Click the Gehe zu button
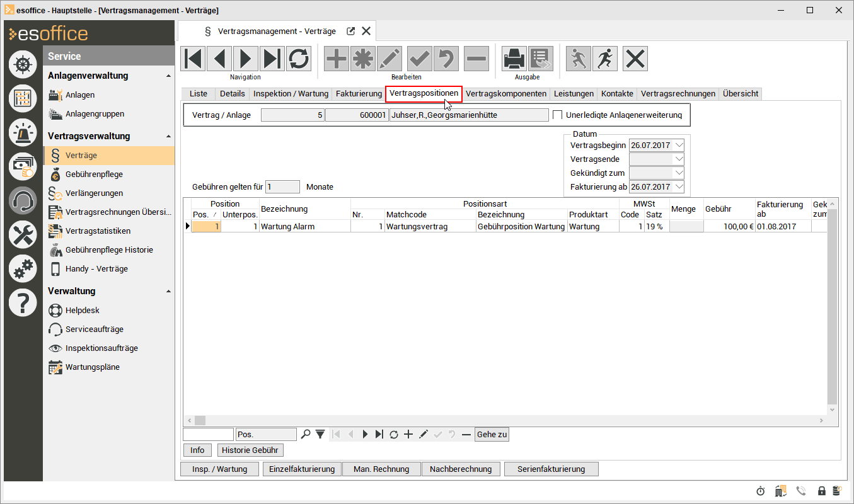 pos(492,435)
